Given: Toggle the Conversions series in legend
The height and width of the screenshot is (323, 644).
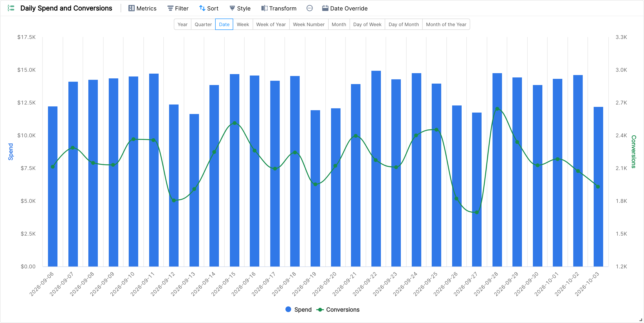Looking at the screenshot, I should tap(338, 309).
